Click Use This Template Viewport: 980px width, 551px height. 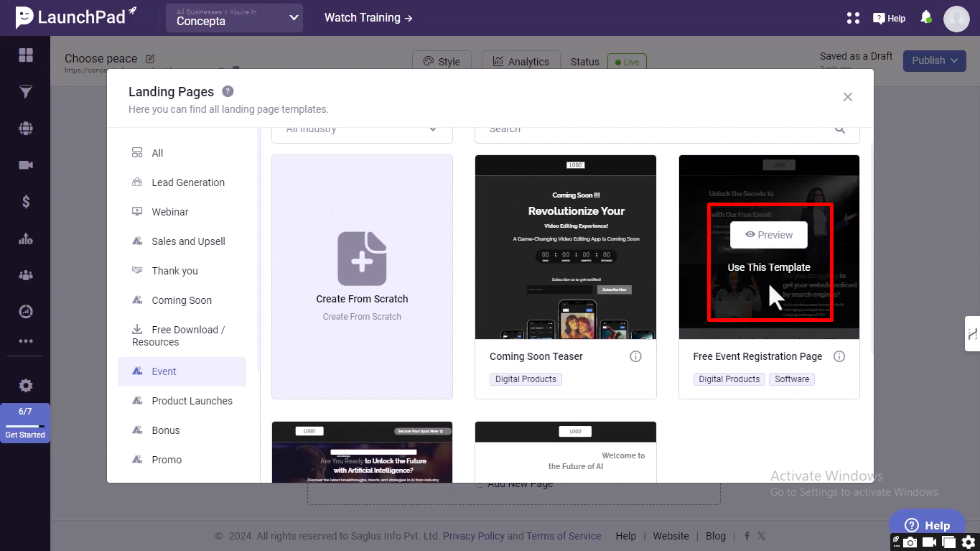(x=769, y=267)
